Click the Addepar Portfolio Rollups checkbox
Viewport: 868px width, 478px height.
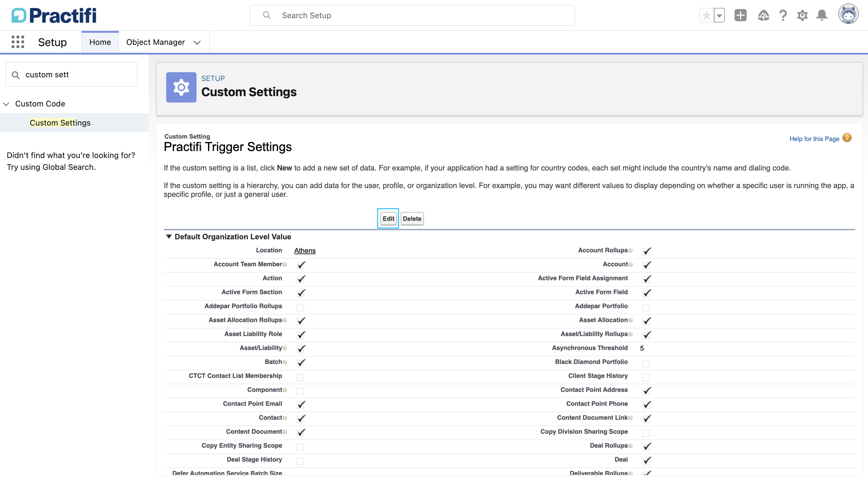300,307
